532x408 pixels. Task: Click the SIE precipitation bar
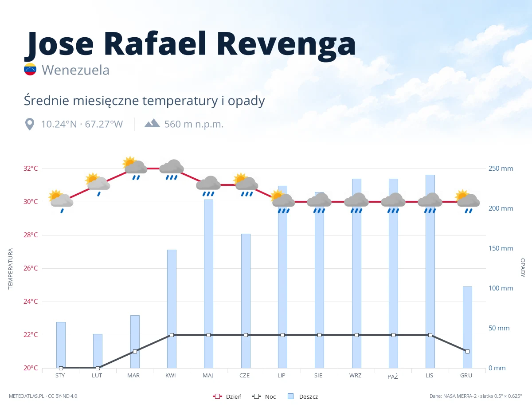(319, 280)
